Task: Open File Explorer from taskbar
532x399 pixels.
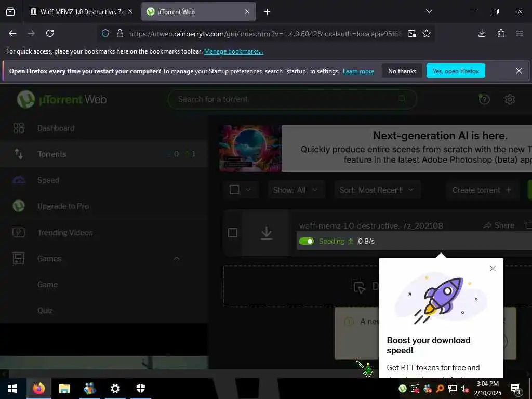Action: 64,389
